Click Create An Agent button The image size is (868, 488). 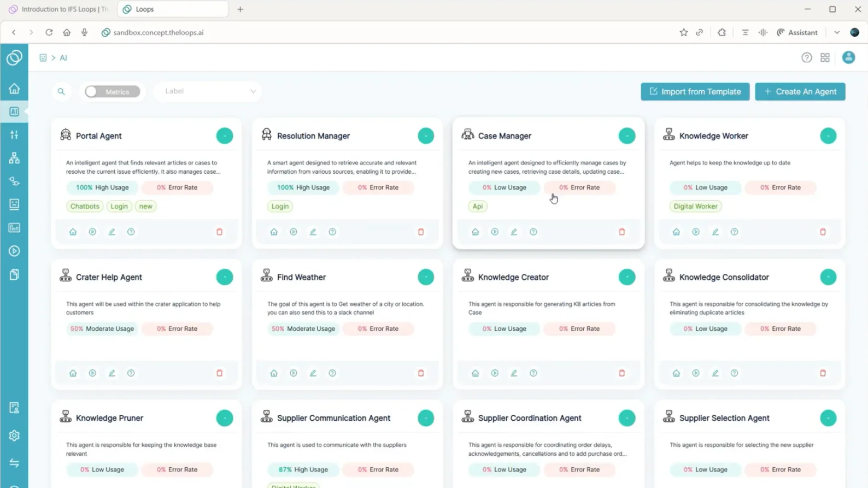tap(800, 91)
